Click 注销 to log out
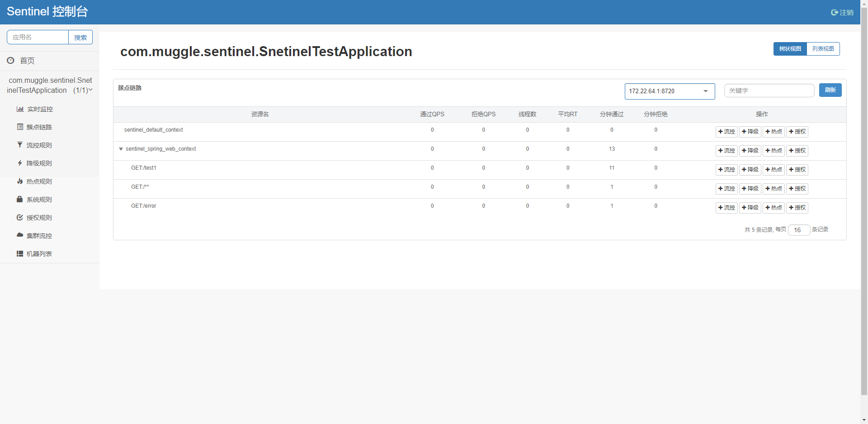 (x=842, y=12)
